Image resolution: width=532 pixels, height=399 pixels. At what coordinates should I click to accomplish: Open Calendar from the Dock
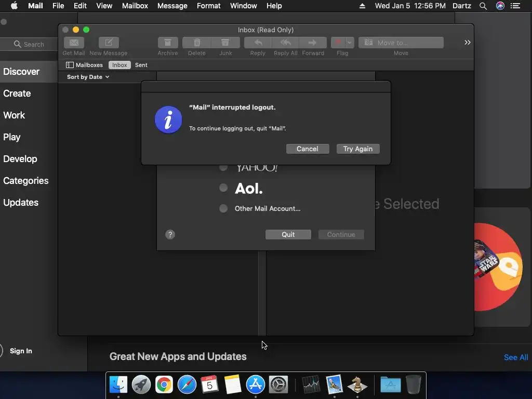[x=210, y=385]
